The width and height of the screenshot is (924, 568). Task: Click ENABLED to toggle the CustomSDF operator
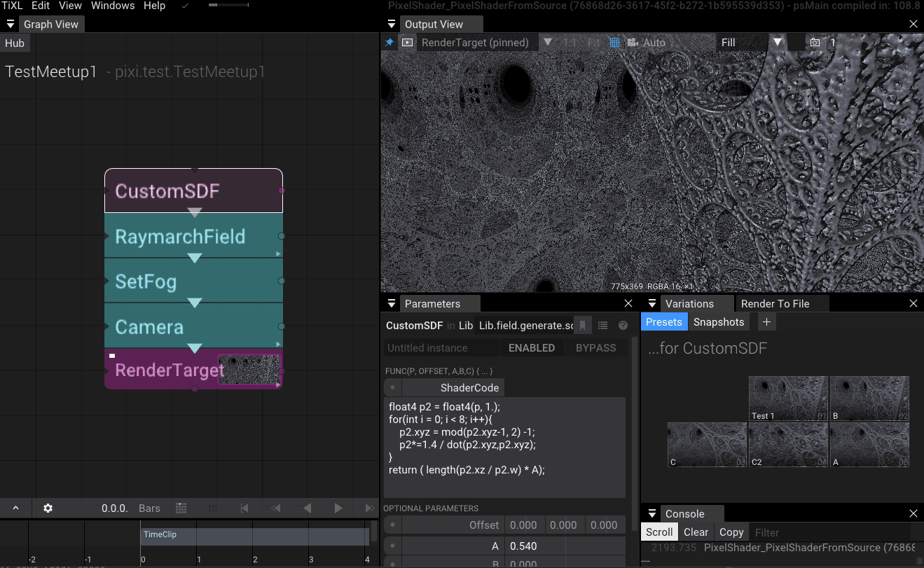(x=532, y=347)
